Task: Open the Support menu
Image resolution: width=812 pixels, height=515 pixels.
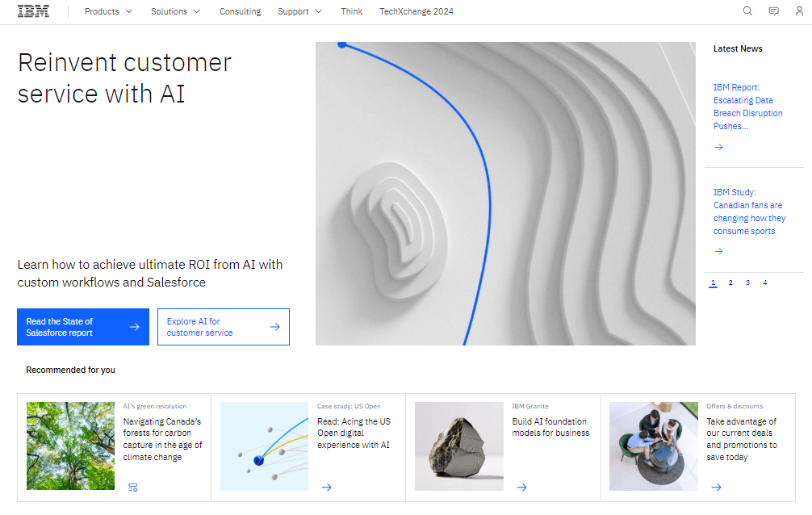Action: pos(293,11)
